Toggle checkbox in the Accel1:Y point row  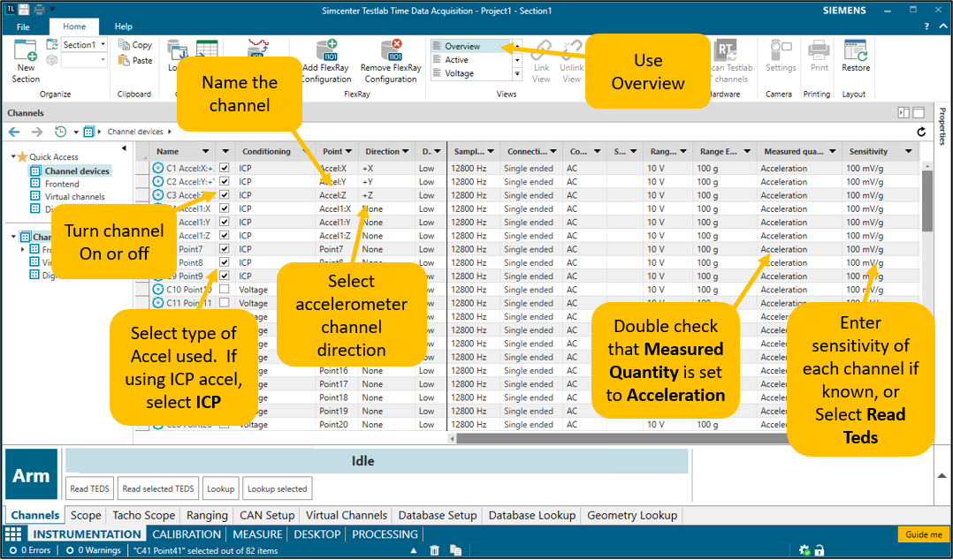[225, 223]
